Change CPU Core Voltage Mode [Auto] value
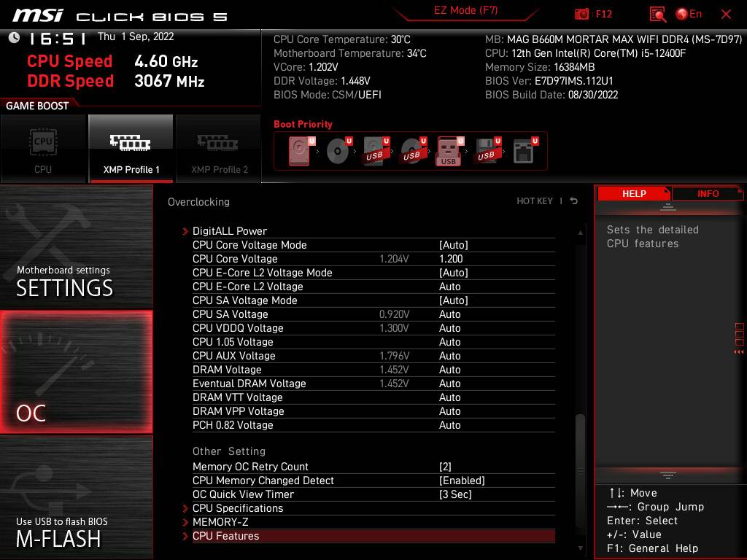Image resolution: width=747 pixels, height=560 pixels. (454, 245)
